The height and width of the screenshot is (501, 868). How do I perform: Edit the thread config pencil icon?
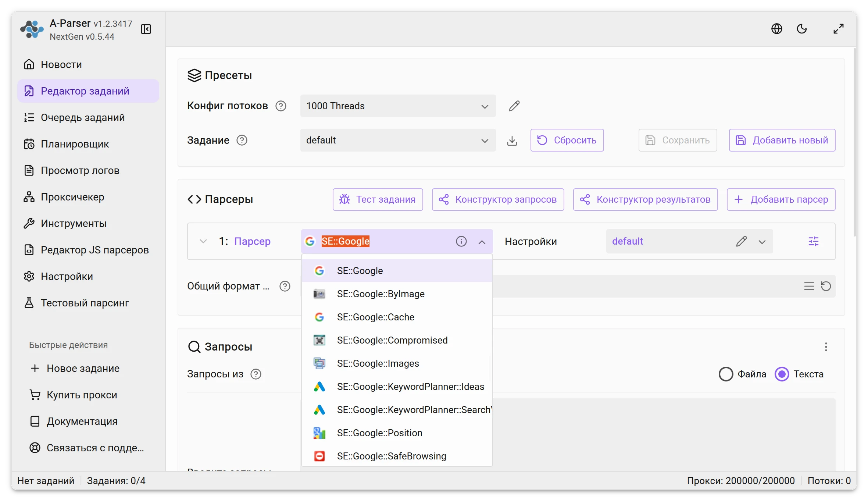click(x=514, y=106)
